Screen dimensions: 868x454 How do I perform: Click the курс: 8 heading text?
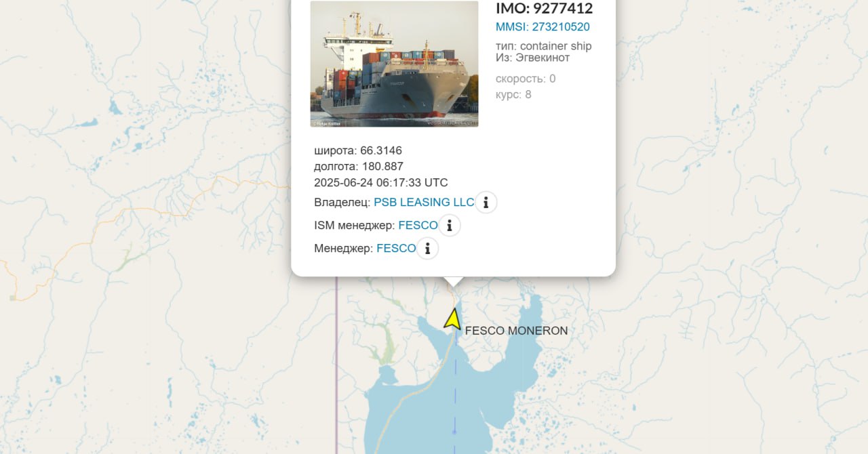513,94
